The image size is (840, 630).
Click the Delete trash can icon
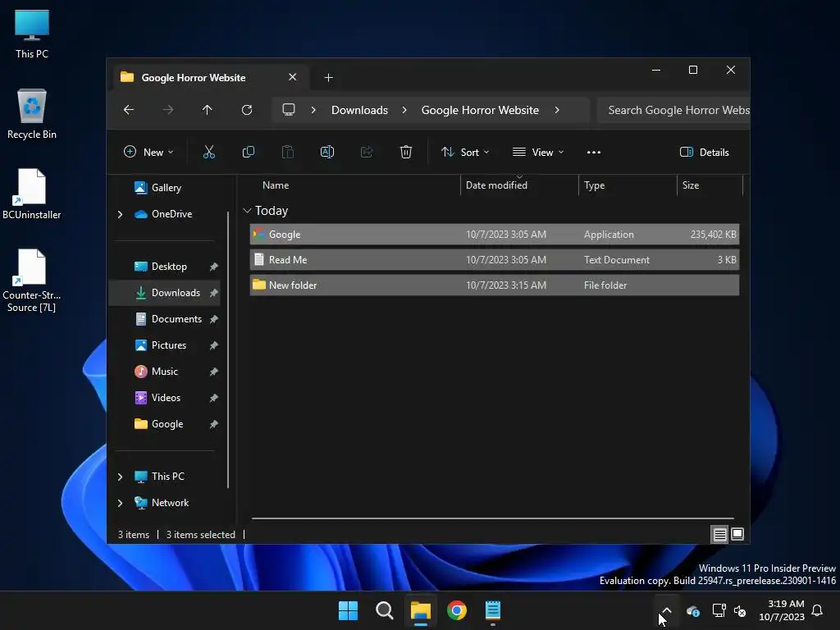406,152
